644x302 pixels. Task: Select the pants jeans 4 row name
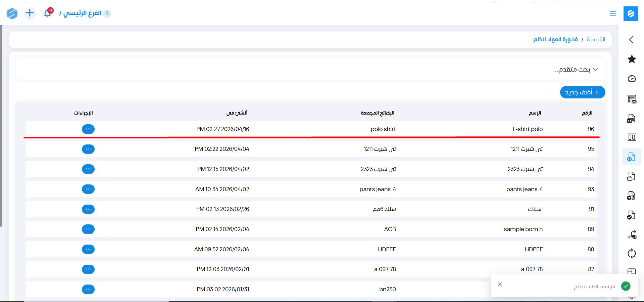coord(524,189)
